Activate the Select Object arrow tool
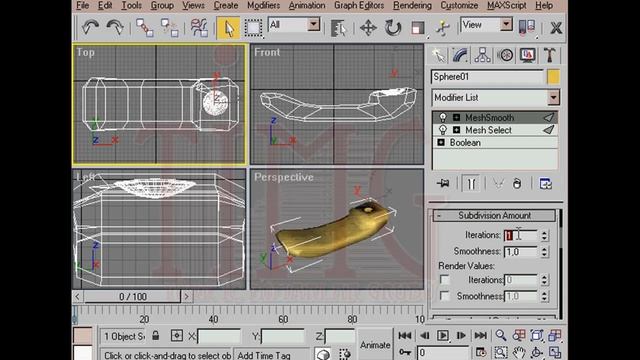Viewport: 640px width, 360px height. [x=228, y=28]
